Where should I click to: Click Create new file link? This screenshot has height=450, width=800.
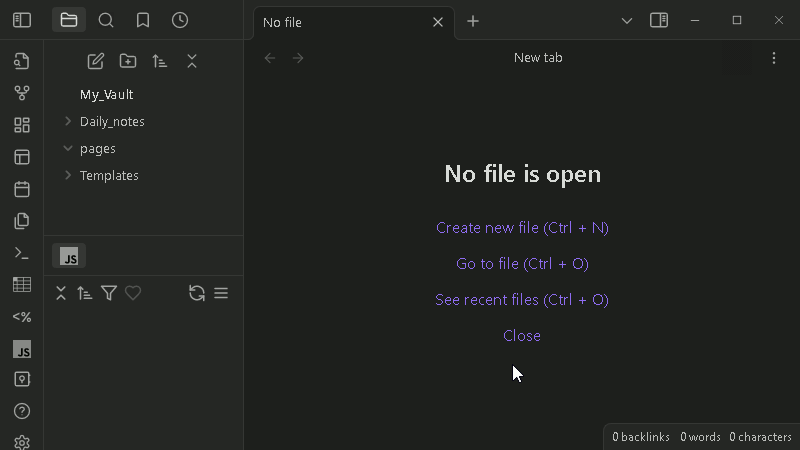coord(522,228)
